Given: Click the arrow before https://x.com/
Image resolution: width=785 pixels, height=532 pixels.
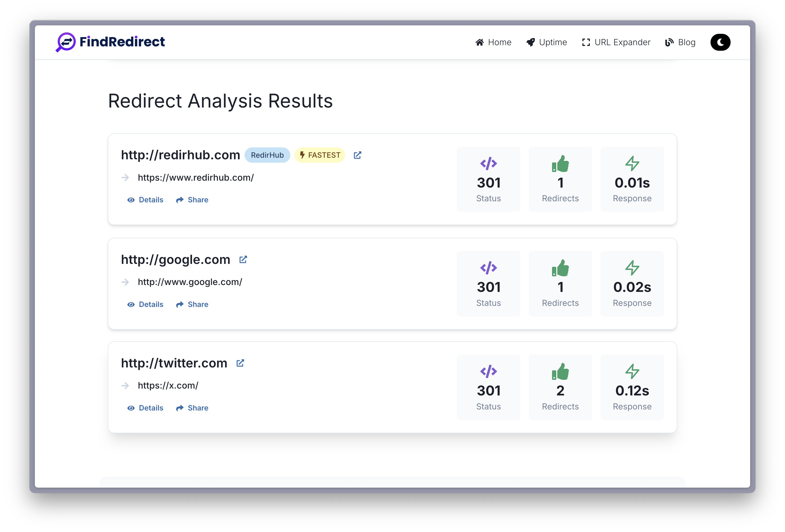Looking at the screenshot, I should 125,385.
